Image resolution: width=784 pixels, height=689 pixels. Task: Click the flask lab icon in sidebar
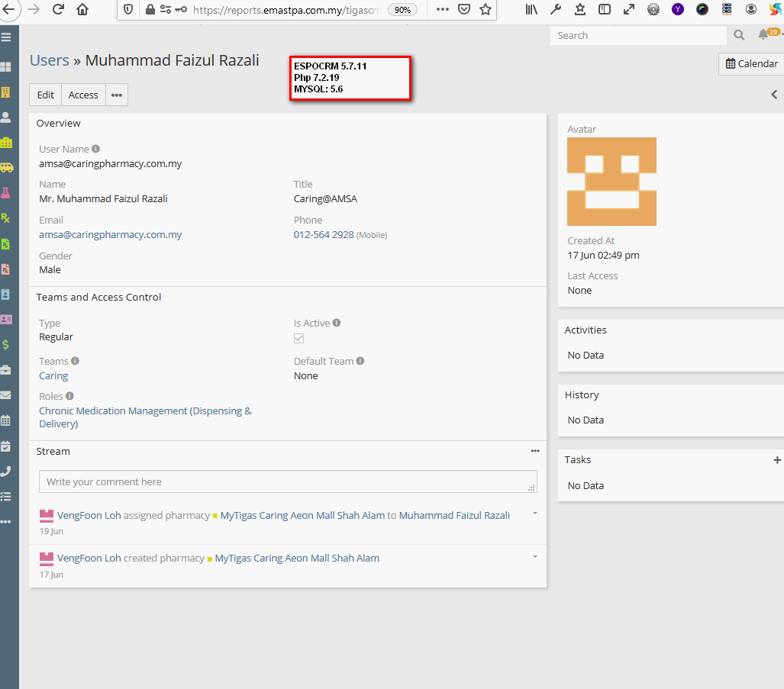[6, 193]
